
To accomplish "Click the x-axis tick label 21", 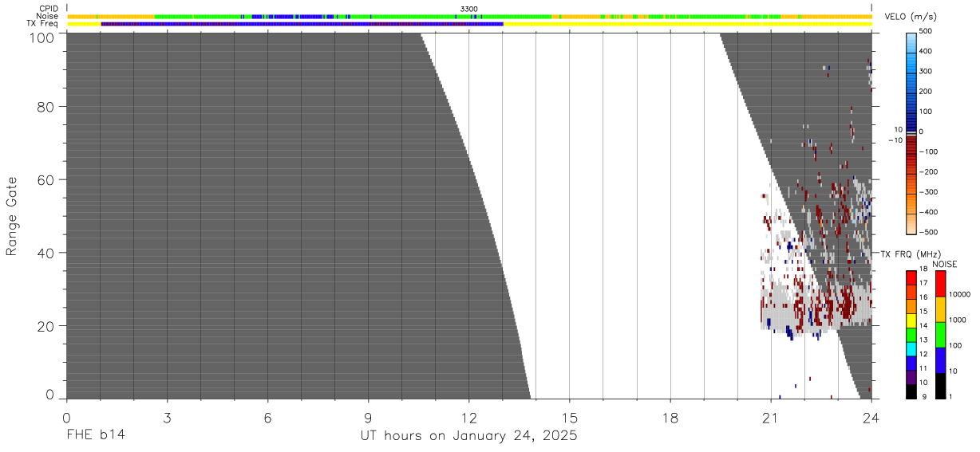I will (771, 417).
